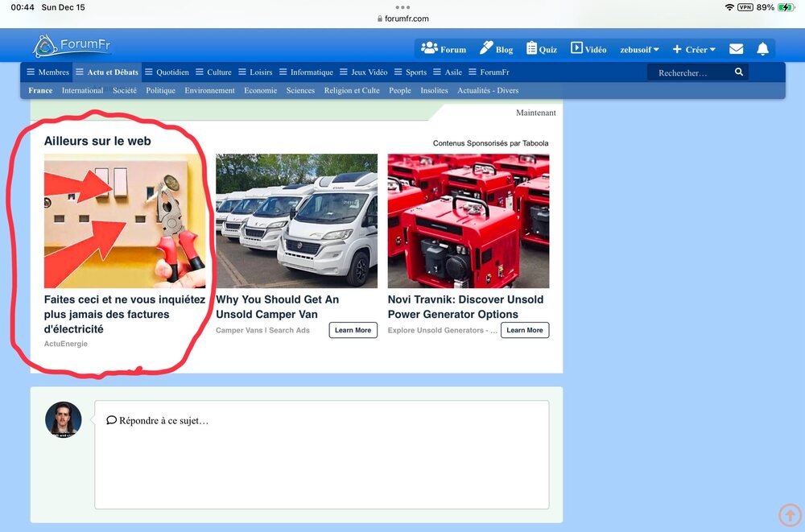Viewport: 805px width, 532px height.
Task: Open the electricity bill article headline
Action: click(x=124, y=314)
